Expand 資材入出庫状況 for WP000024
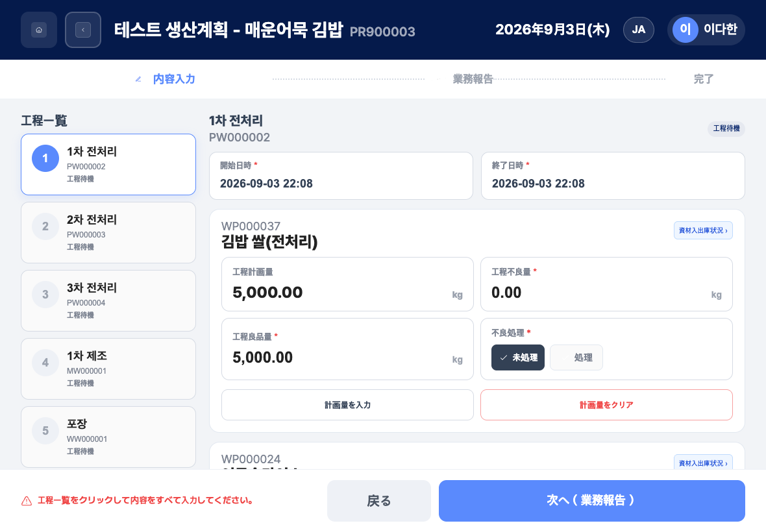 click(x=703, y=462)
